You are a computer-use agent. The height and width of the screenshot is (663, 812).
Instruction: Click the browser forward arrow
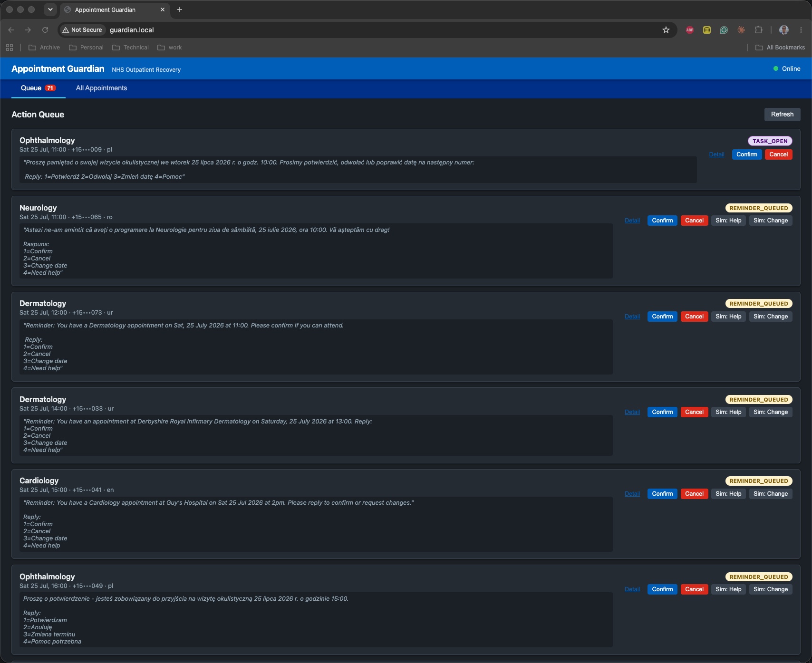tap(28, 30)
